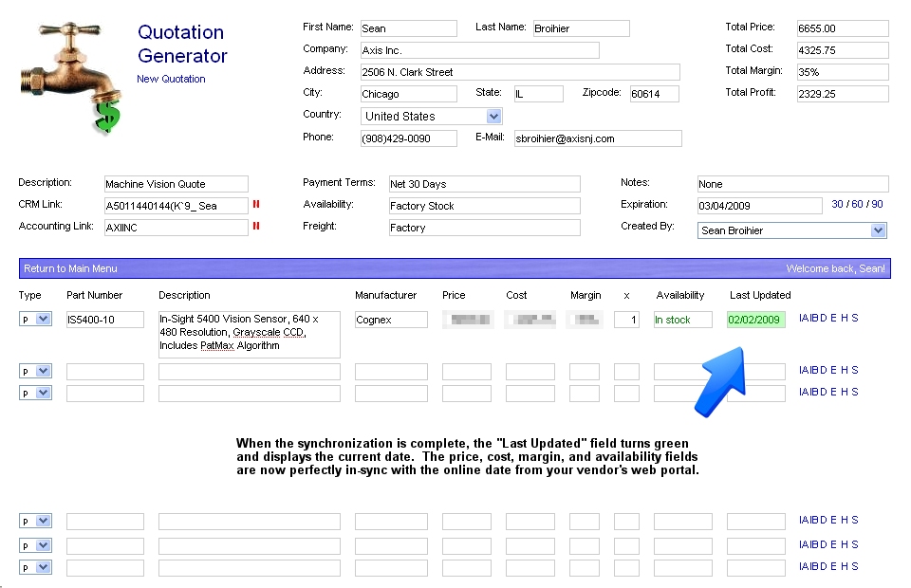Image resolution: width=911 pixels, height=588 pixels.
Task: Set expiration using the 30 link
Action: click(x=837, y=204)
